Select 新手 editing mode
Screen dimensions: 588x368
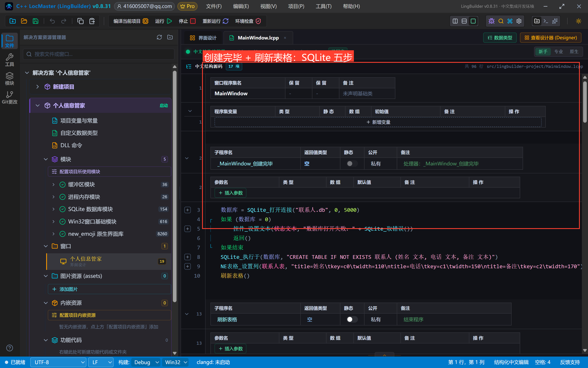point(543,52)
